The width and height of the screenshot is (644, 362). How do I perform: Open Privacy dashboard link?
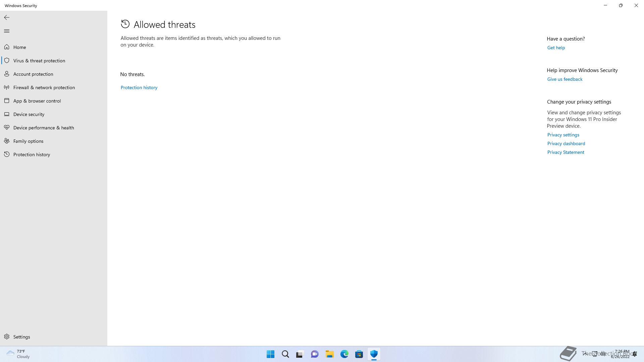[566, 143]
